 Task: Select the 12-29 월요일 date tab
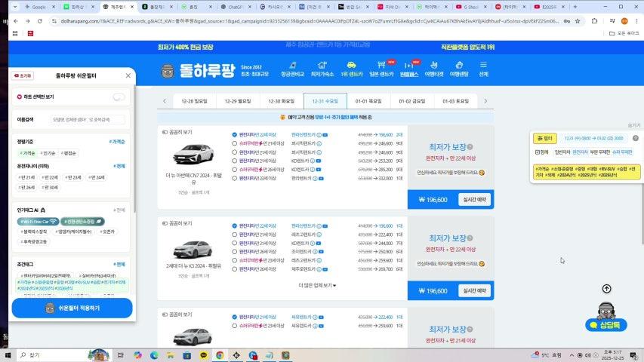pos(238,101)
